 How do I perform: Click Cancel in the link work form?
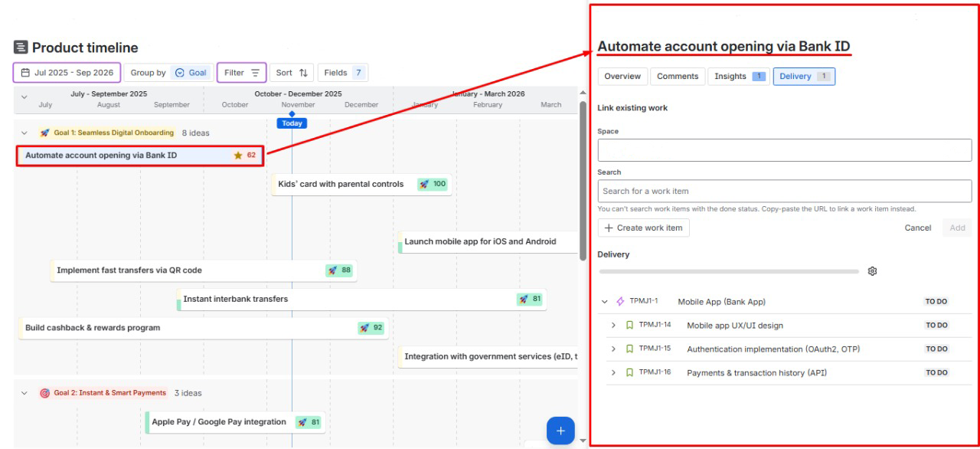pos(917,228)
